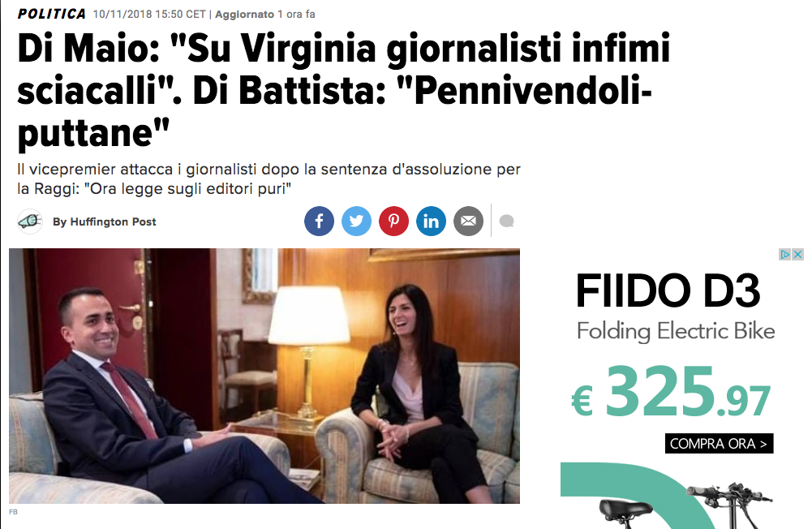Image resolution: width=812 pixels, height=529 pixels.
Task: Share article on Twitter
Action: (356, 221)
